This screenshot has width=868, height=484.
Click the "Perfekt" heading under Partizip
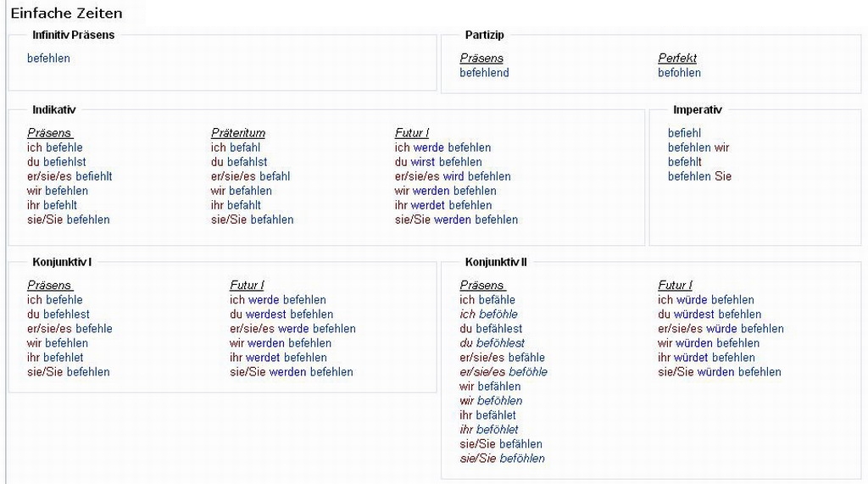click(x=677, y=58)
